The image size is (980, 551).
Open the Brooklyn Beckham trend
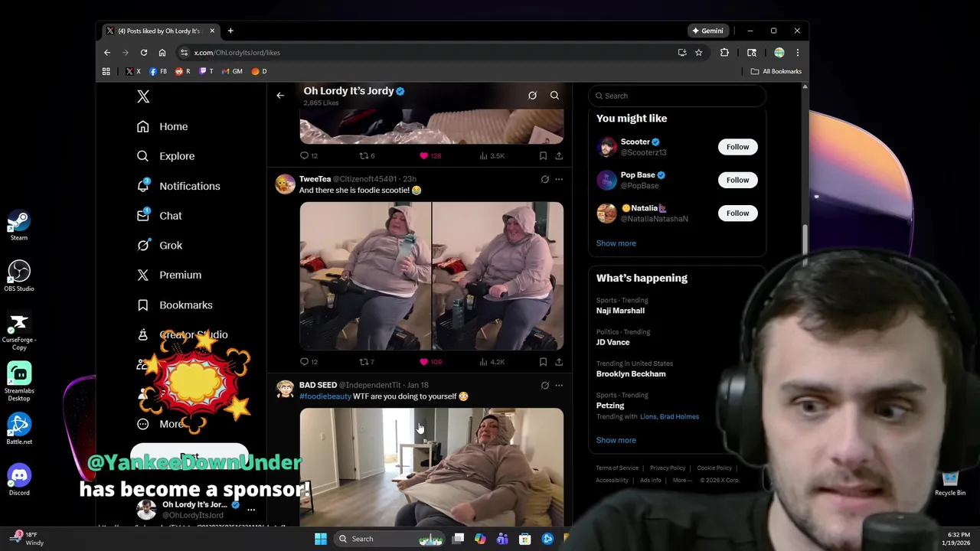pos(631,373)
